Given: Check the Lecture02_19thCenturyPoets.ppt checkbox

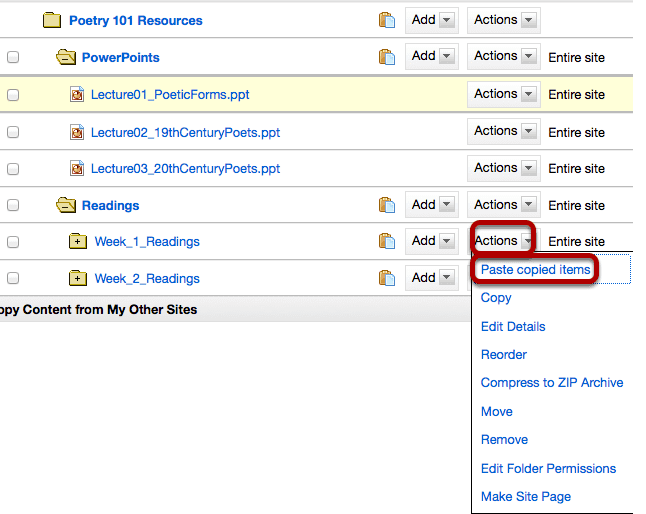Looking at the screenshot, I should click(x=13, y=132).
